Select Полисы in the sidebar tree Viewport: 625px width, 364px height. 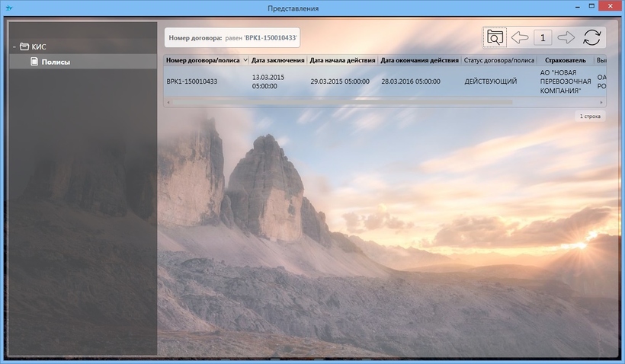click(56, 62)
